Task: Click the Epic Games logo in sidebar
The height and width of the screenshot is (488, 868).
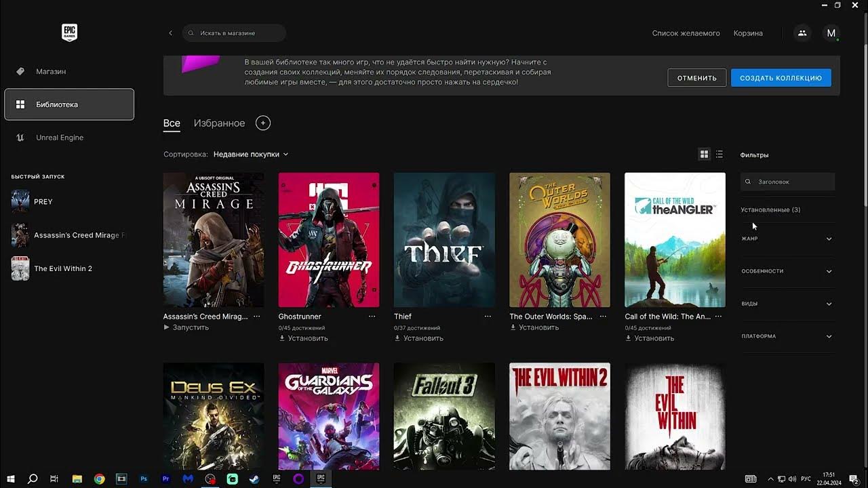Action: coord(69,33)
